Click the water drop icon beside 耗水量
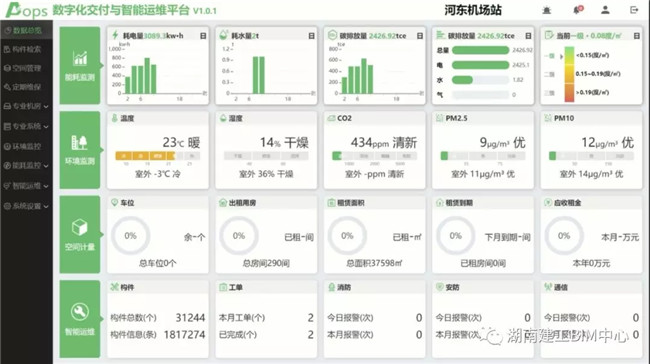650x364 pixels. coord(223,35)
